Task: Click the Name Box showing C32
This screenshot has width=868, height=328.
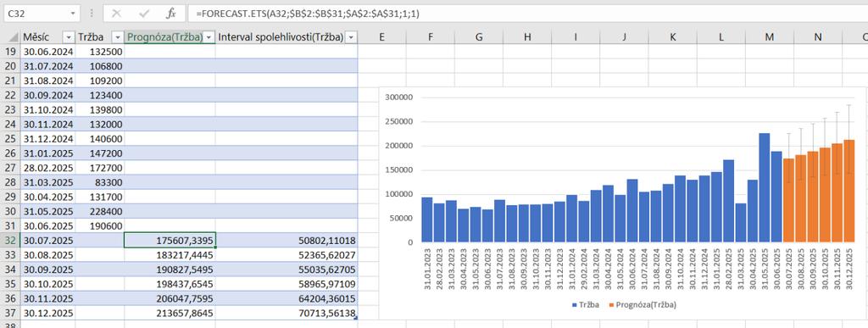Action: tap(42, 14)
